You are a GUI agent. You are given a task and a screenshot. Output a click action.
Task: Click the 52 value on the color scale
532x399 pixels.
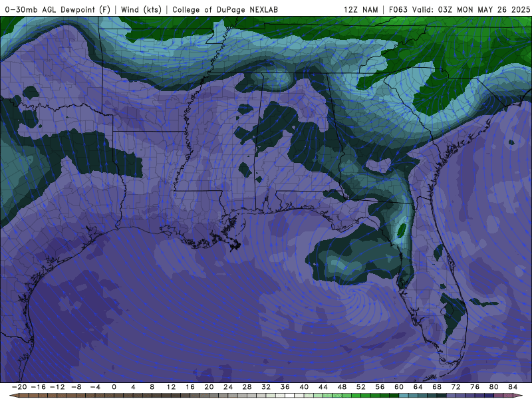361,387
